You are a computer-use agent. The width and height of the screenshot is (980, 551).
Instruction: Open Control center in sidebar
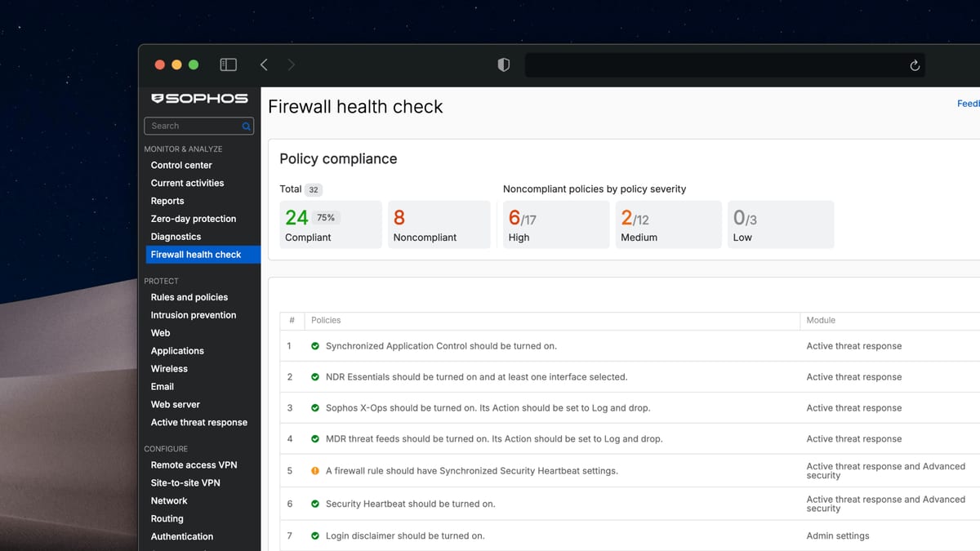[x=181, y=165]
